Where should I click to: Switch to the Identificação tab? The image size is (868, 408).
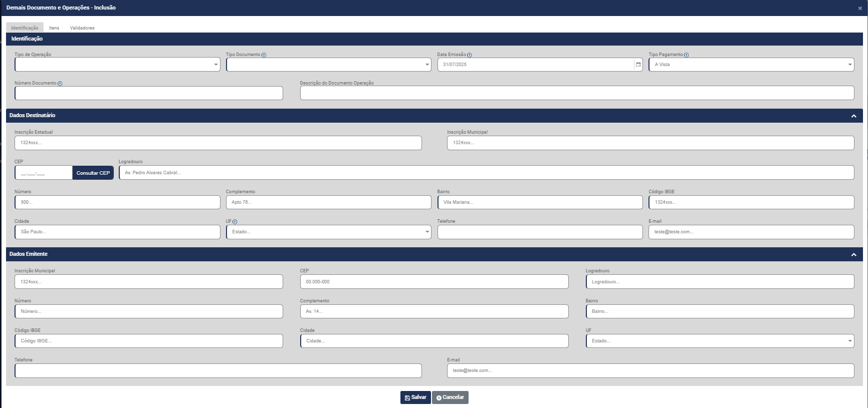pos(25,28)
